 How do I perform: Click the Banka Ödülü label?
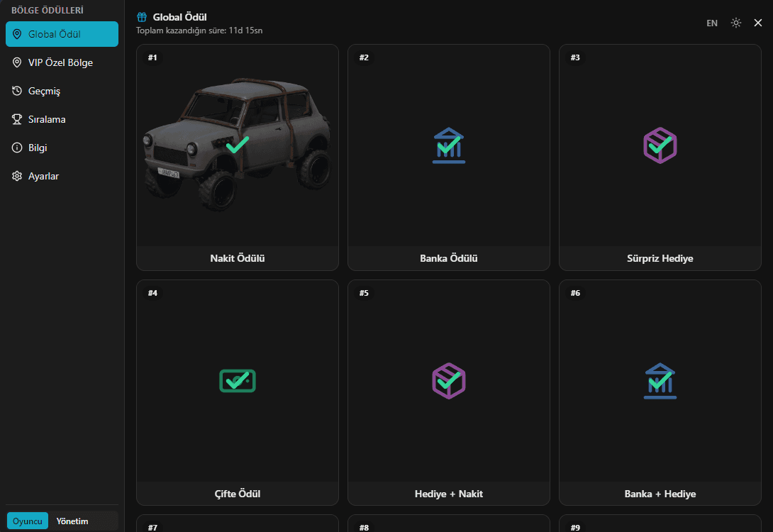coord(449,258)
